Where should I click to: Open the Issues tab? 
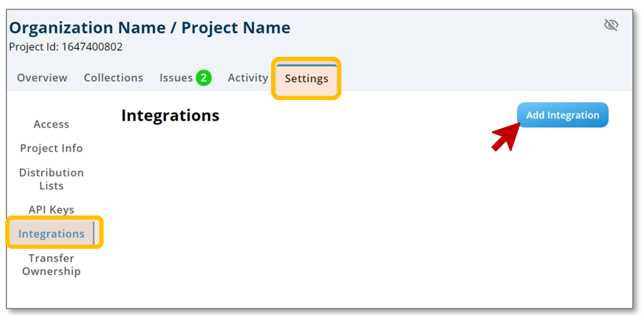[x=176, y=78]
